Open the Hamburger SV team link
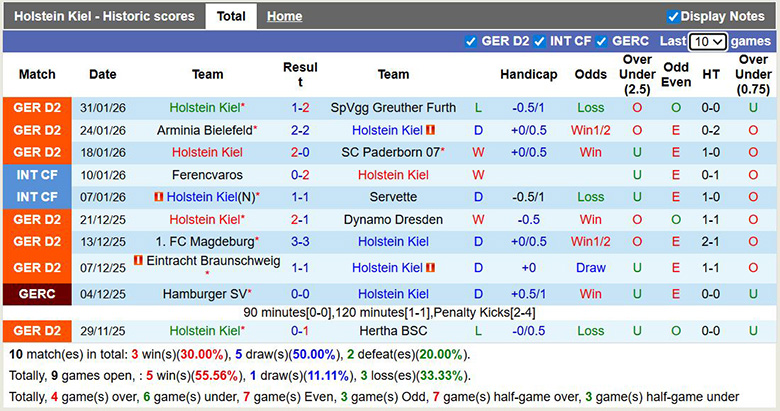The width and height of the screenshot is (780, 411). (207, 294)
